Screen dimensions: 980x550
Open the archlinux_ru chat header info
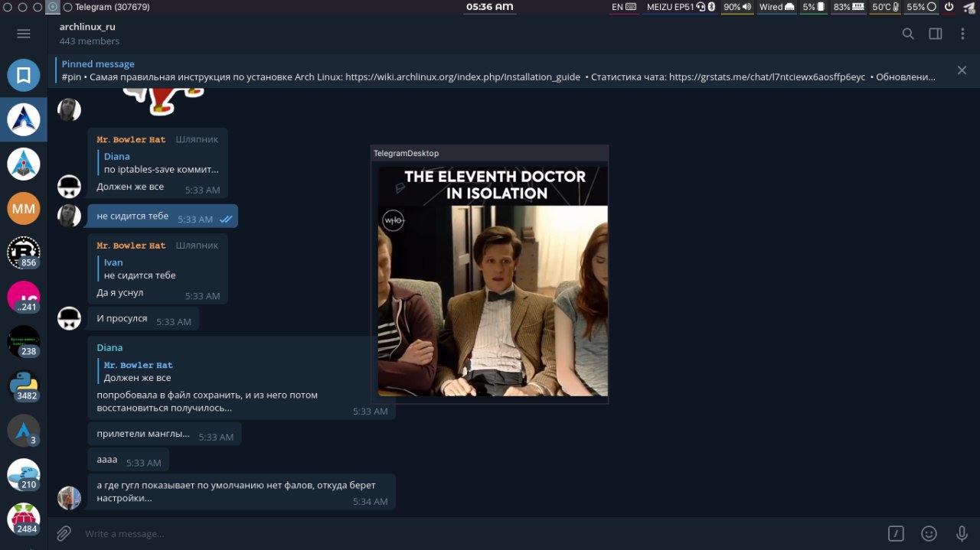90,34
